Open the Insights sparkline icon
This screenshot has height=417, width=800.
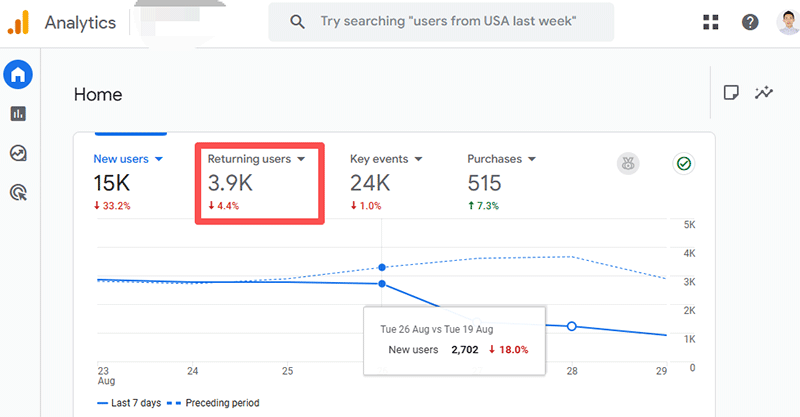(x=764, y=93)
